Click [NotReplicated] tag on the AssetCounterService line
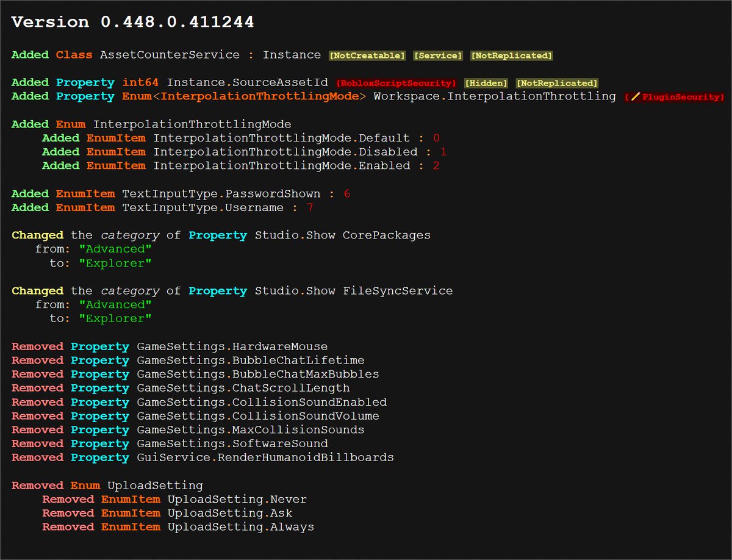 [512, 56]
